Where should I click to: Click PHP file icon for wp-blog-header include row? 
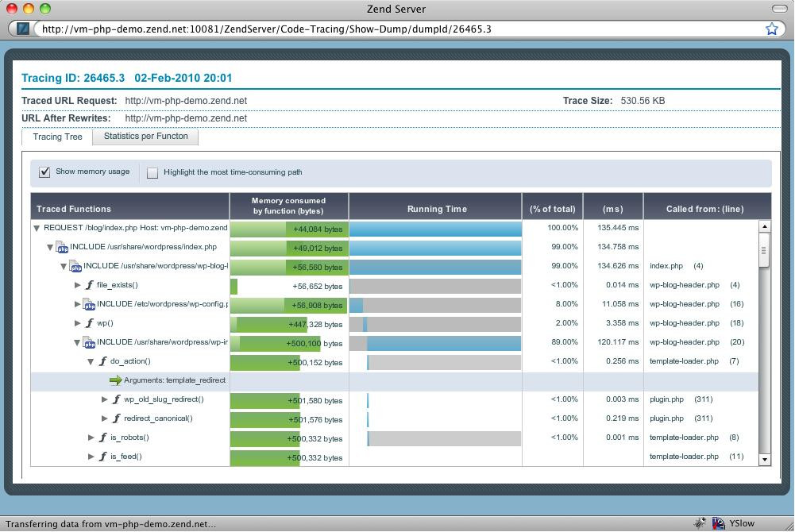pos(75,266)
